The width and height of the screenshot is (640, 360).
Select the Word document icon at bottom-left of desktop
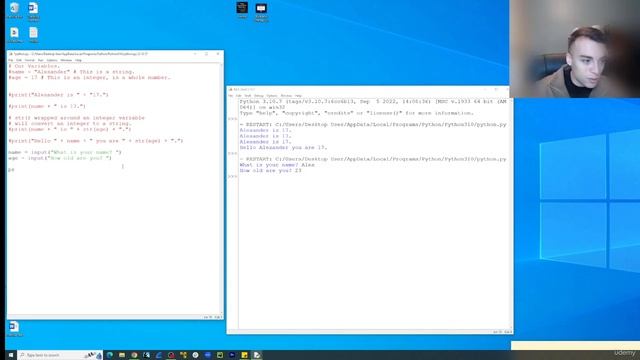tap(14, 329)
